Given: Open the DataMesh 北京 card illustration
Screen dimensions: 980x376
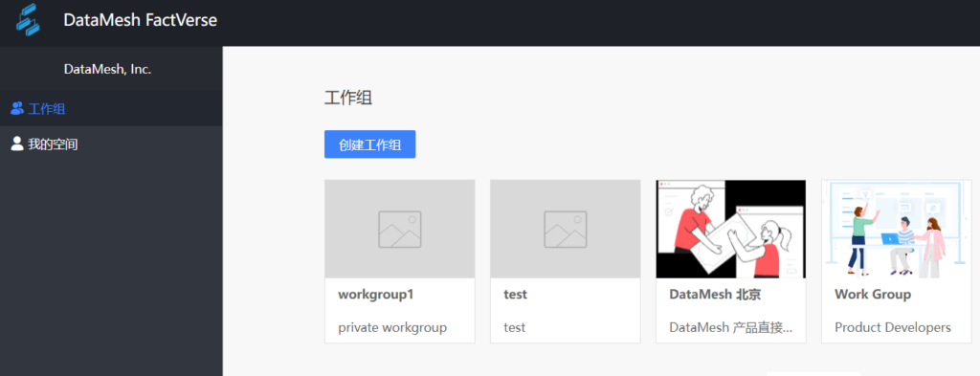Looking at the screenshot, I should click(x=730, y=229).
